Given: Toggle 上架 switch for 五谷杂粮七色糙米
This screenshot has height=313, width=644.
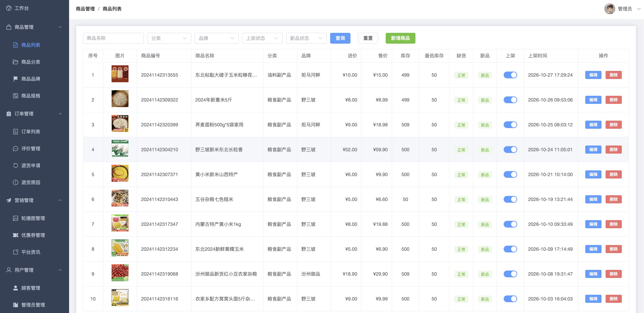Looking at the screenshot, I should pyautogui.click(x=510, y=199).
